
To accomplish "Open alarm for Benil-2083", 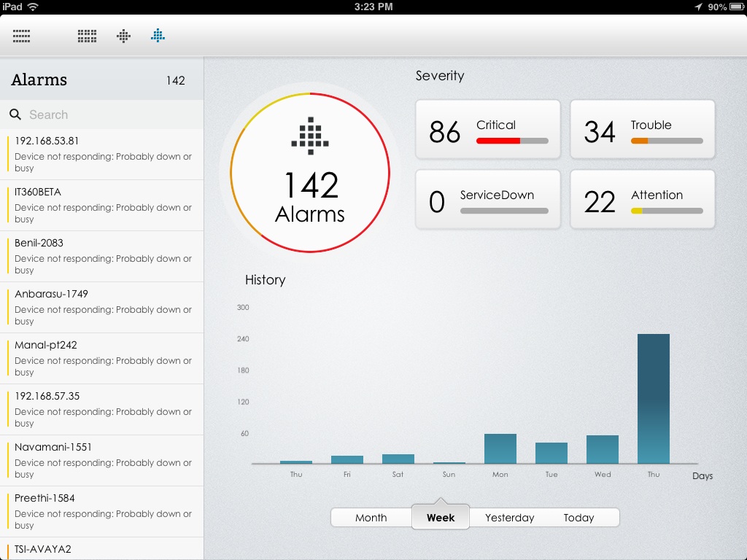I will click(x=102, y=256).
